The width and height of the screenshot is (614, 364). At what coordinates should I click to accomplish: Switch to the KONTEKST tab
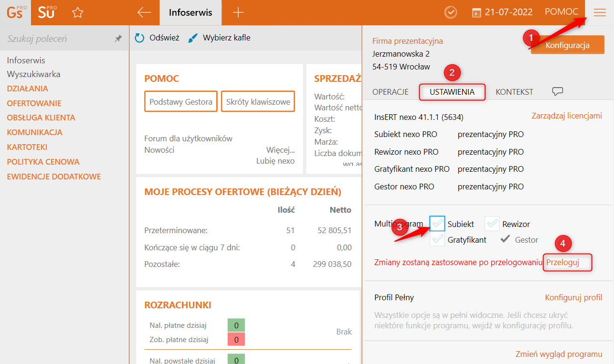(x=514, y=92)
